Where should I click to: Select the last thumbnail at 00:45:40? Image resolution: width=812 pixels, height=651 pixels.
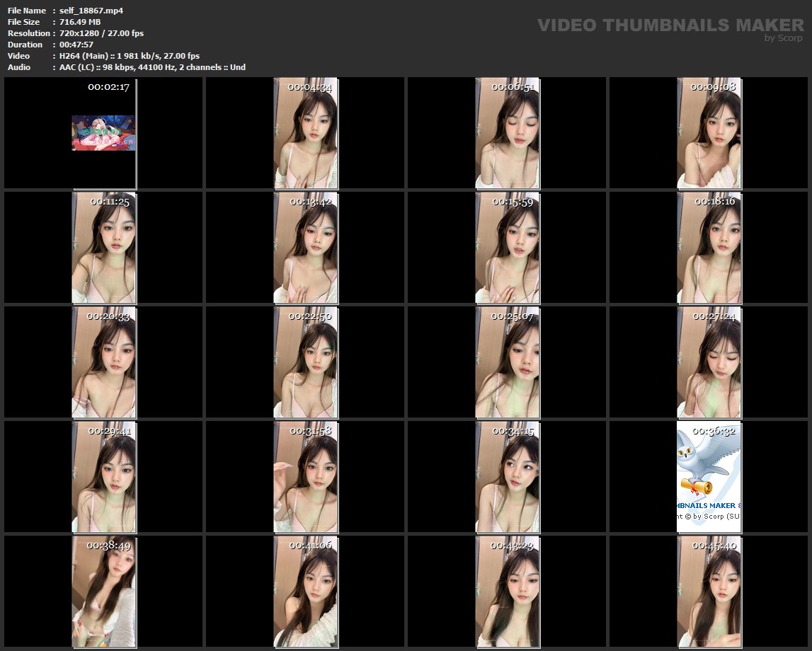point(709,592)
